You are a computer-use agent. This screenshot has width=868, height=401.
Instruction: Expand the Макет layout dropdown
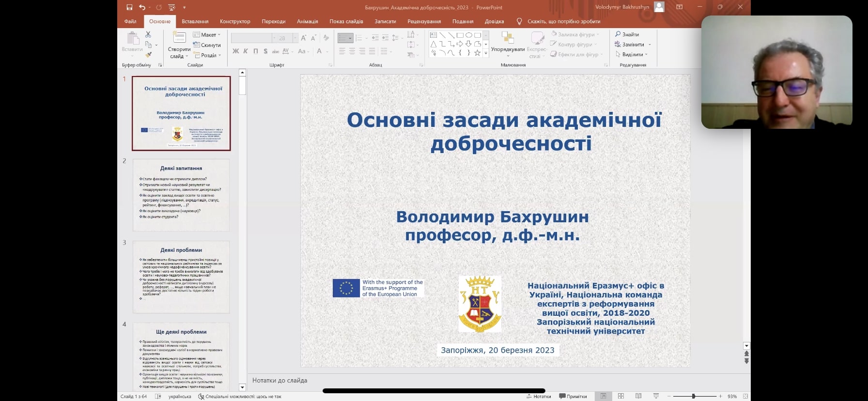coord(207,35)
